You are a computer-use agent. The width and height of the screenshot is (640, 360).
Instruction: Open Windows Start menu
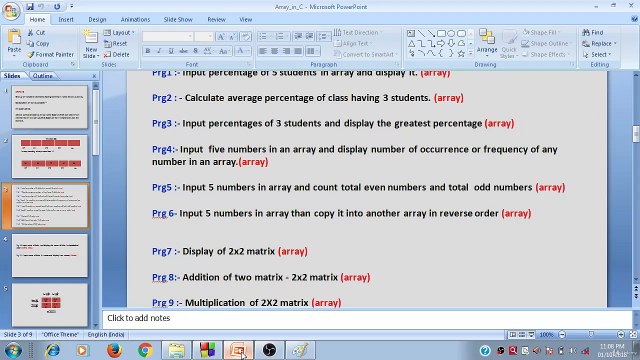pos(13,350)
